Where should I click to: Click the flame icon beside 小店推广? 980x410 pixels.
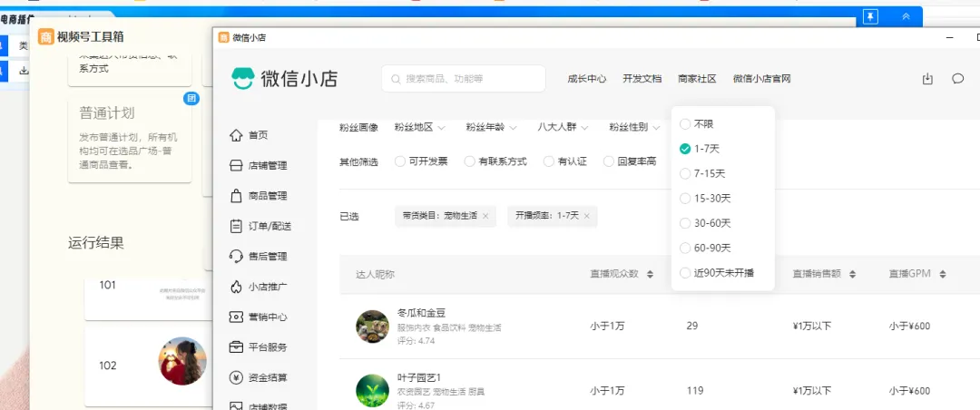[236, 287]
